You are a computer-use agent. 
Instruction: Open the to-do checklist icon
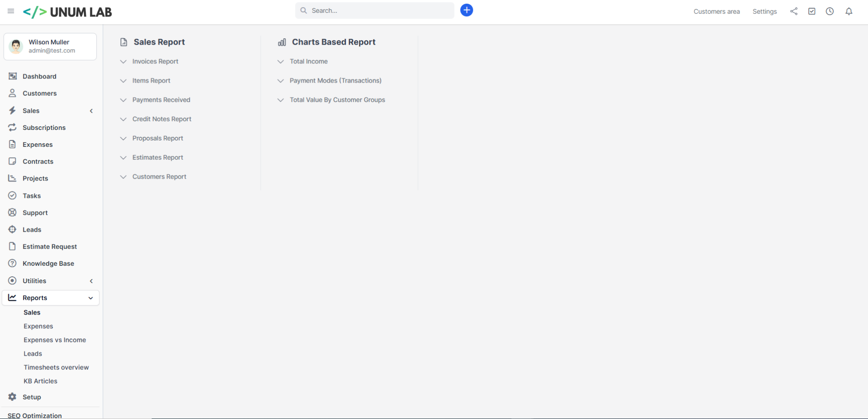coord(812,11)
